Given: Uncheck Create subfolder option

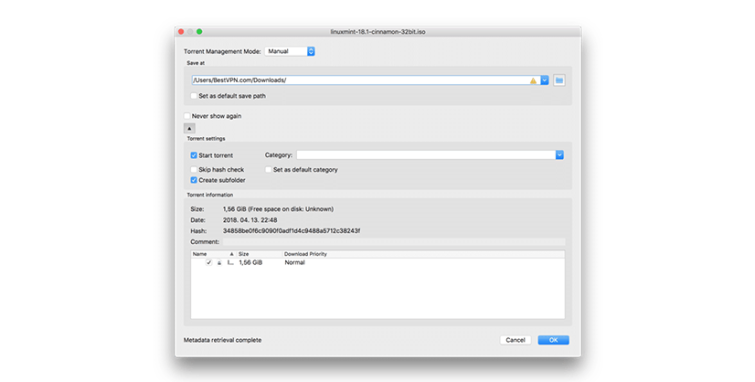Looking at the screenshot, I should 194,180.
